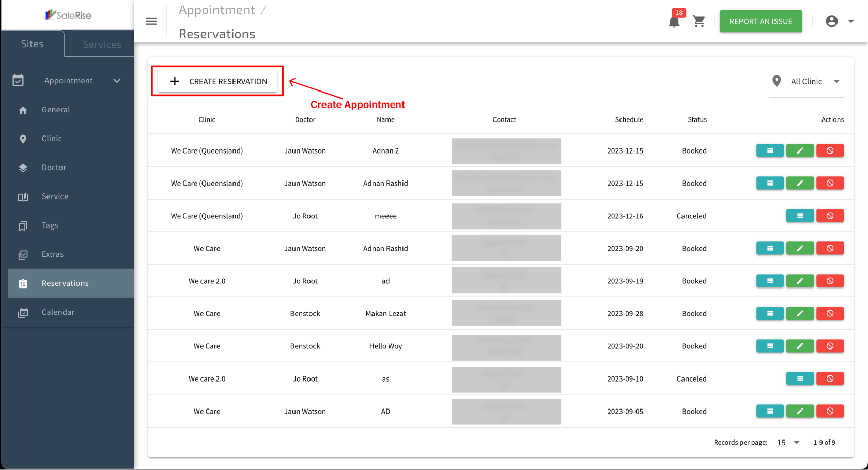
Task: Open the shopping cart
Action: tap(699, 21)
